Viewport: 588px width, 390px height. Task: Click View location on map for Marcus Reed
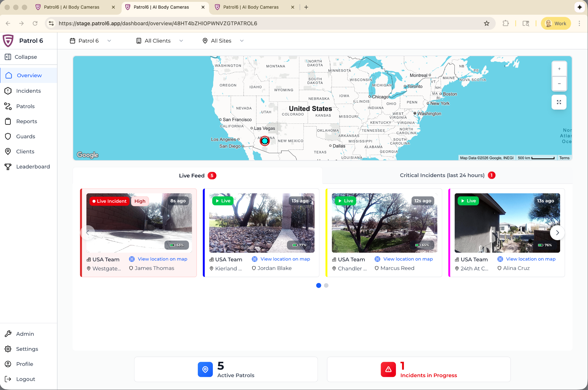408,259
